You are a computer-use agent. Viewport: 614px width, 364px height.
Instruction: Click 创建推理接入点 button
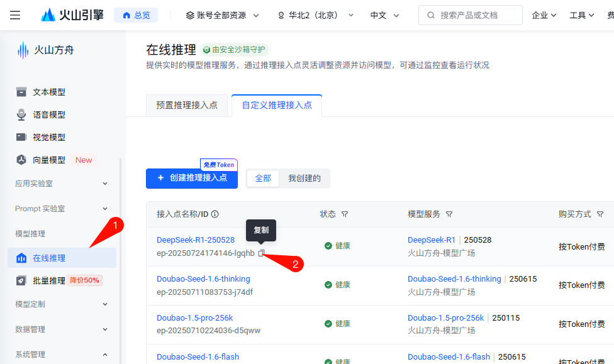(192, 178)
